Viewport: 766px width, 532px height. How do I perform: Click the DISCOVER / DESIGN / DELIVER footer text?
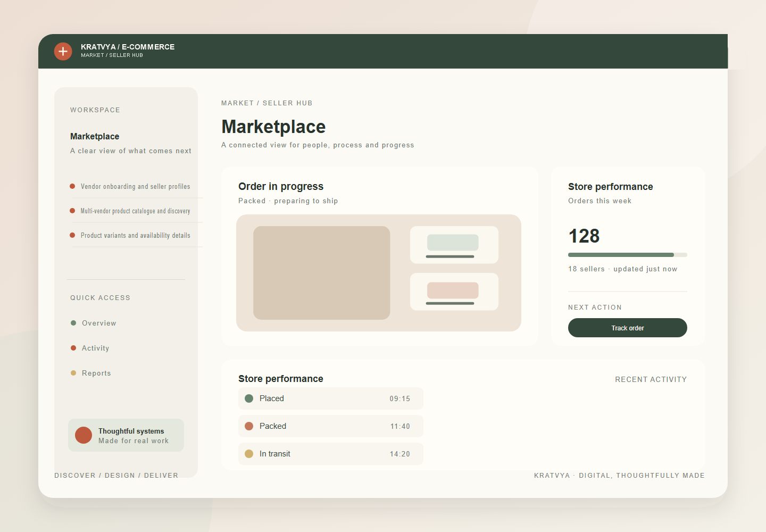(x=116, y=476)
